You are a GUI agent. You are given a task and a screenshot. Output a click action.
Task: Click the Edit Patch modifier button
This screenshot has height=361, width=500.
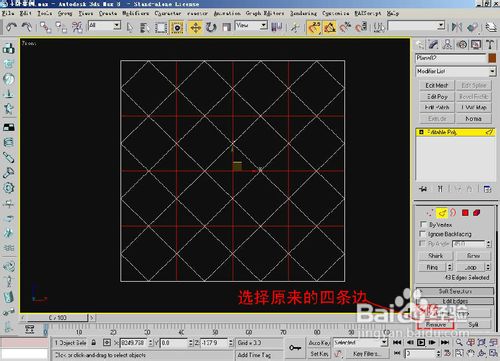pos(437,107)
